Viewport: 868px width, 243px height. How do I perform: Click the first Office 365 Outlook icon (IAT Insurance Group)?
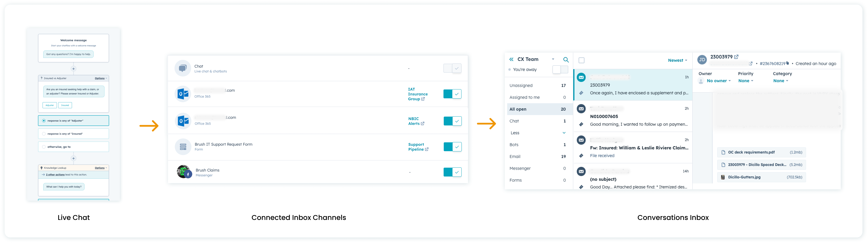183,94
